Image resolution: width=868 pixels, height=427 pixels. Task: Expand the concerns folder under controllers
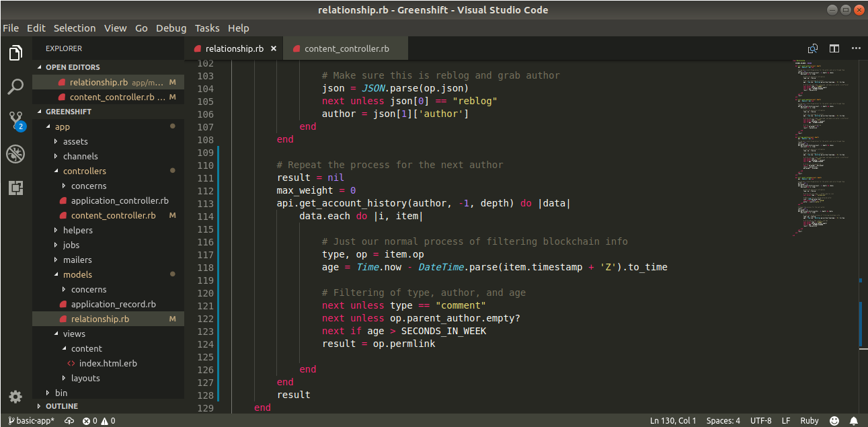pyautogui.click(x=108, y=186)
